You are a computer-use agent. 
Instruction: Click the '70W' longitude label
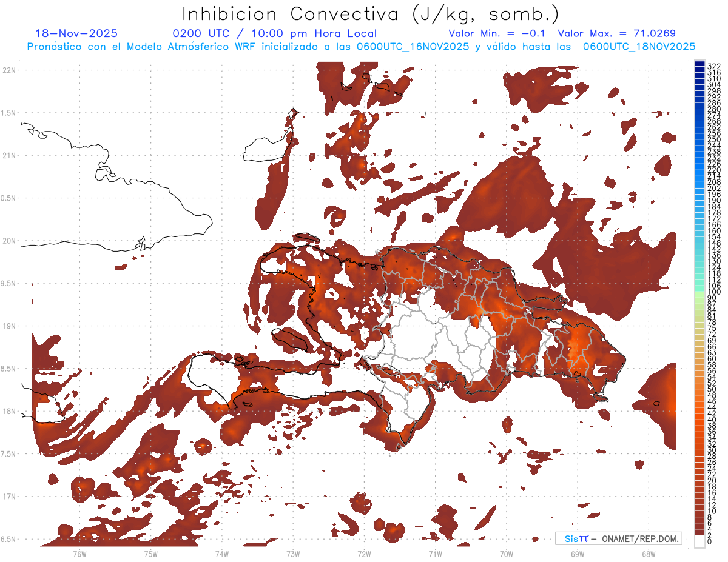click(x=507, y=554)
